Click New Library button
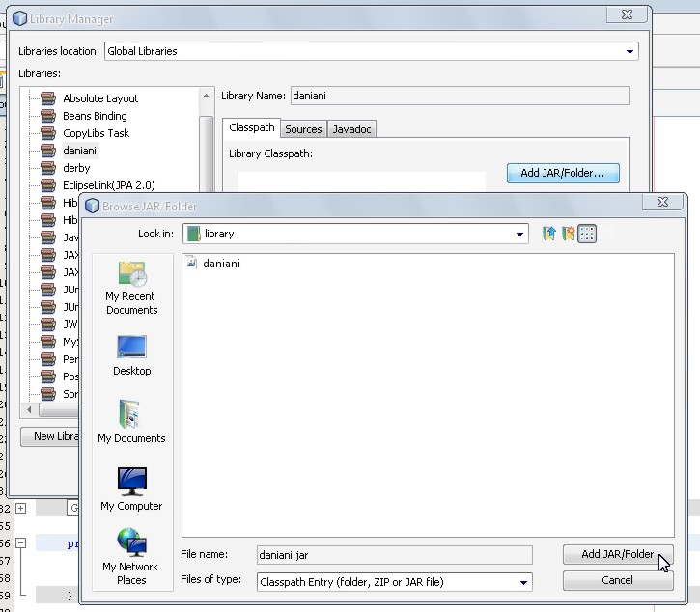 pyautogui.click(x=50, y=436)
